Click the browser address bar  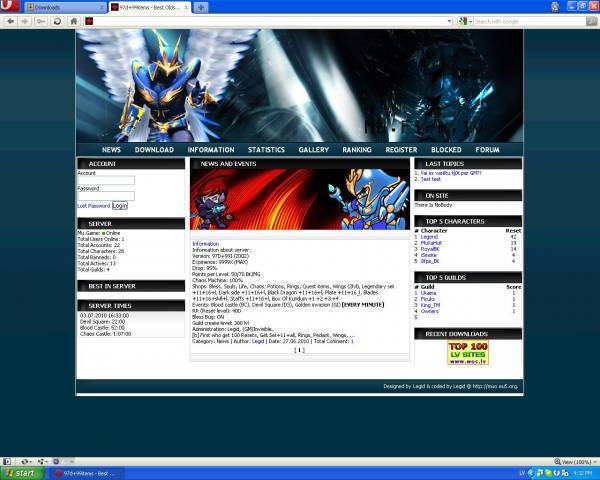(x=269, y=21)
